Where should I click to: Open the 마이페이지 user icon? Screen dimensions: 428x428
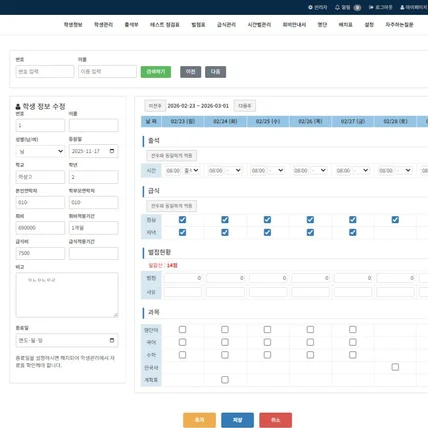(402, 7)
